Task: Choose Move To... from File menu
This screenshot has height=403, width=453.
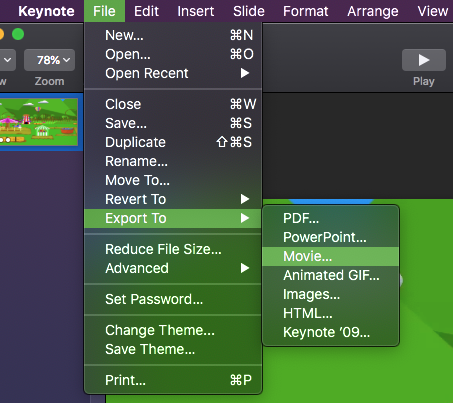Action: [x=173, y=180]
